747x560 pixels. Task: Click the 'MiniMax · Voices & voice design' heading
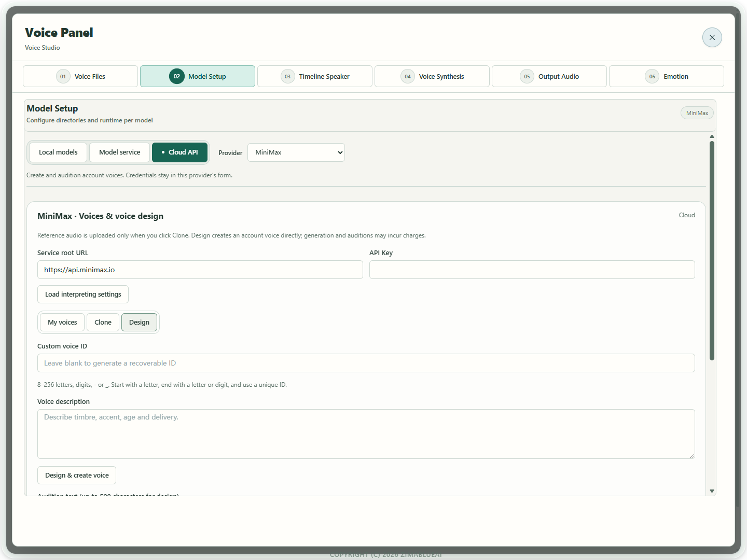pos(100,216)
